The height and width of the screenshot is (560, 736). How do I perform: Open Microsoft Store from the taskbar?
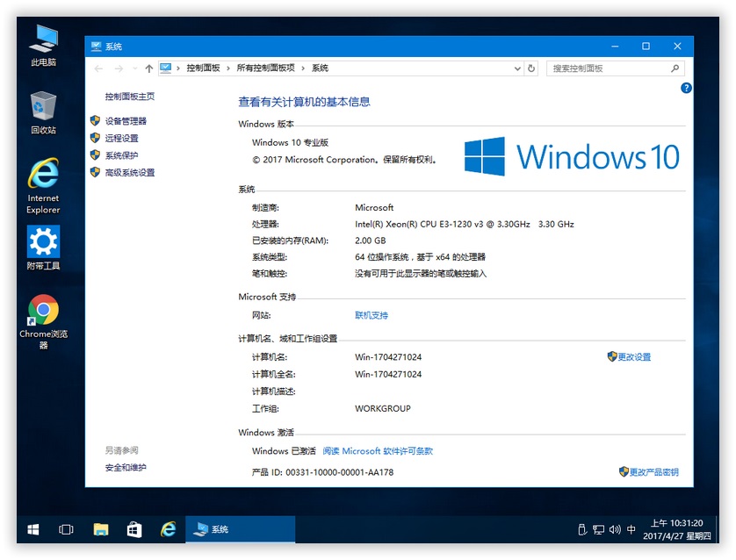pyautogui.click(x=134, y=529)
